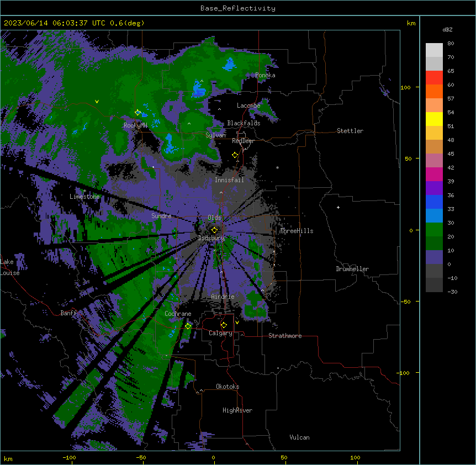Click the km unit label at top right

(x=411, y=23)
